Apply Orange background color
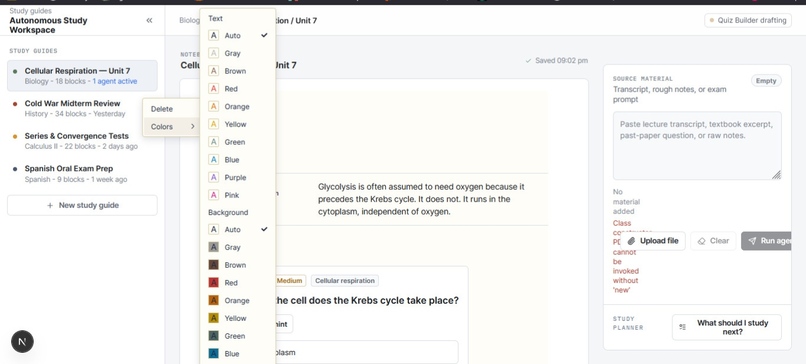Image resolution: width=806 pixels, height=364 pixels. [237, 300]
